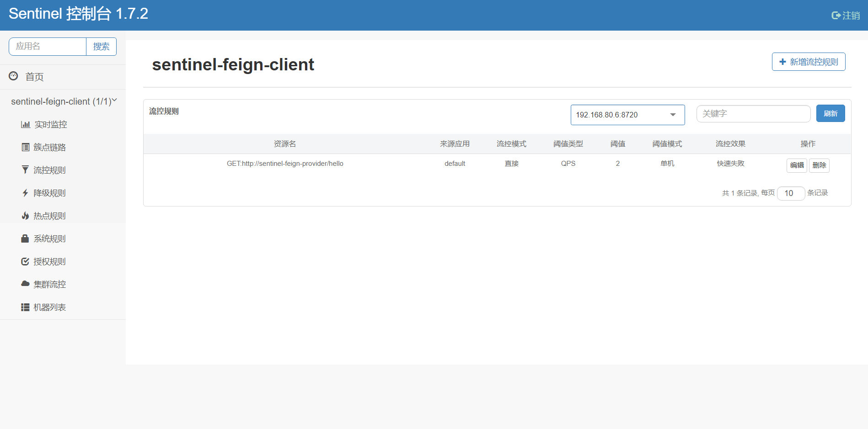Open 授权规则 menu item
The image size is (868, 429).
pyautogui.click(x=49, y=261)
